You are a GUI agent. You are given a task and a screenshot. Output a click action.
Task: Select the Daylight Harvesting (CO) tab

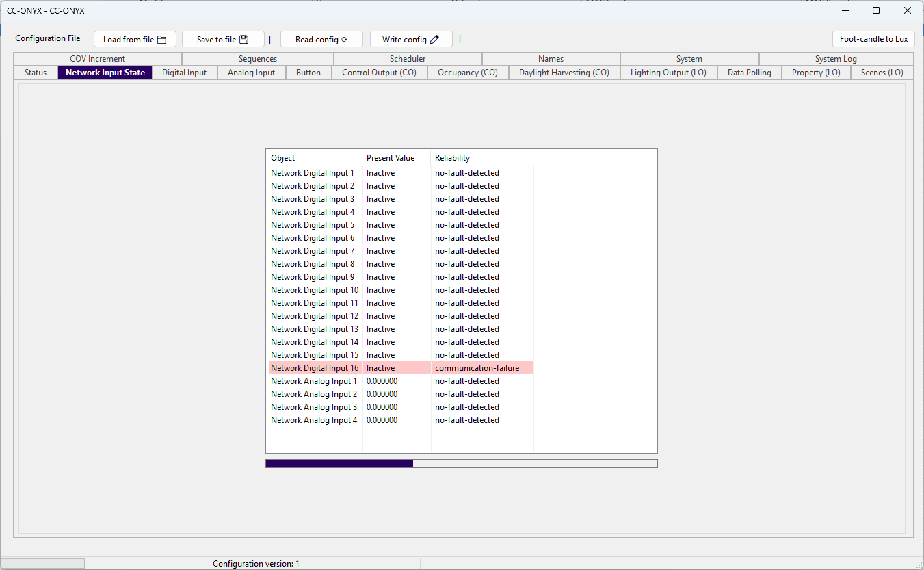(564, 73)
